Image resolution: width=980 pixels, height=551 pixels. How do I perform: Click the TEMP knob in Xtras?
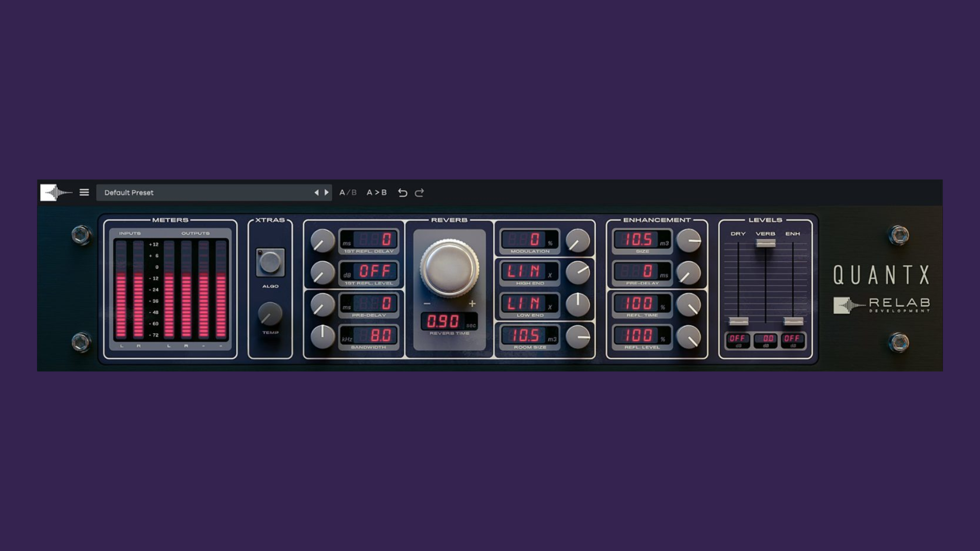point(270,314)
